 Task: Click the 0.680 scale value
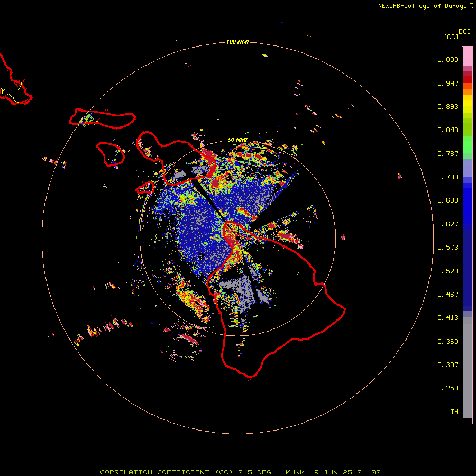[448, 200]
